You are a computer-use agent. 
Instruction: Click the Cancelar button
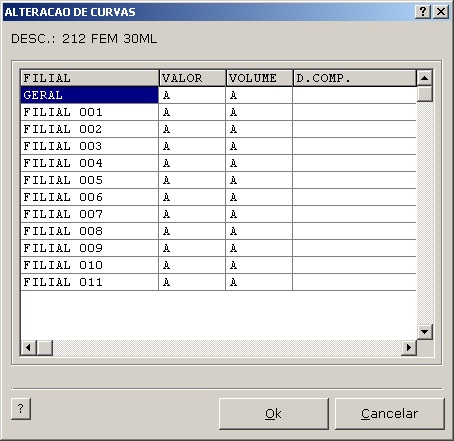click(x=390, y=414)
